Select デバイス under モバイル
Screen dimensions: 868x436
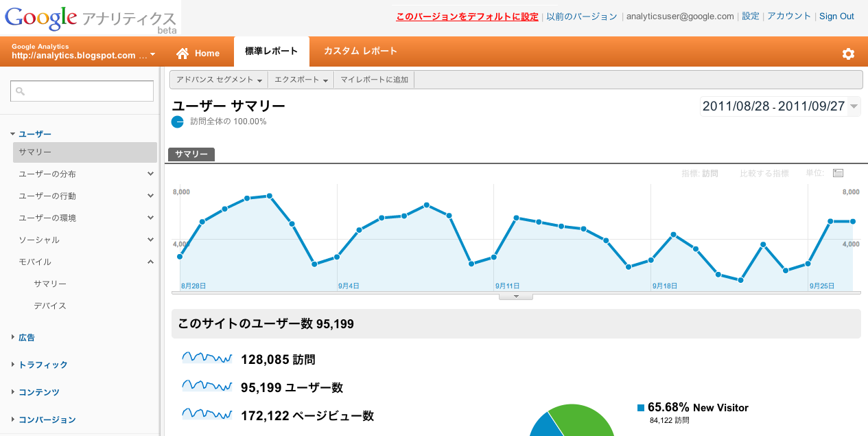coord(50,306)
